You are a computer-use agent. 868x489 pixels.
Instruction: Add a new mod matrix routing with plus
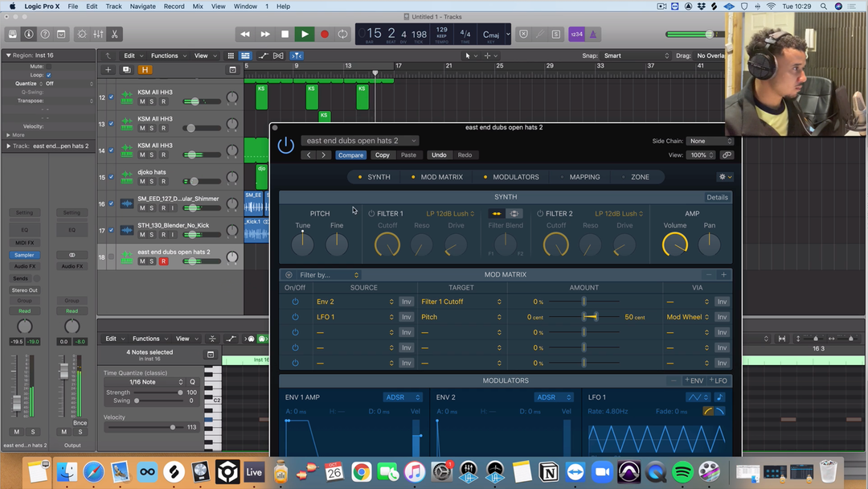click(x=723, y=275)
